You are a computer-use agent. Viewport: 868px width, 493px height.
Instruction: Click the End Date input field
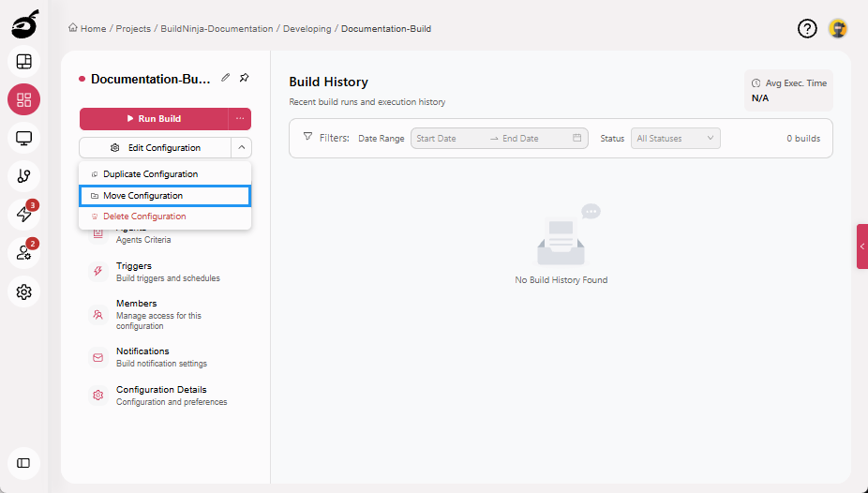pyautogui.click(x=534, y=139)
